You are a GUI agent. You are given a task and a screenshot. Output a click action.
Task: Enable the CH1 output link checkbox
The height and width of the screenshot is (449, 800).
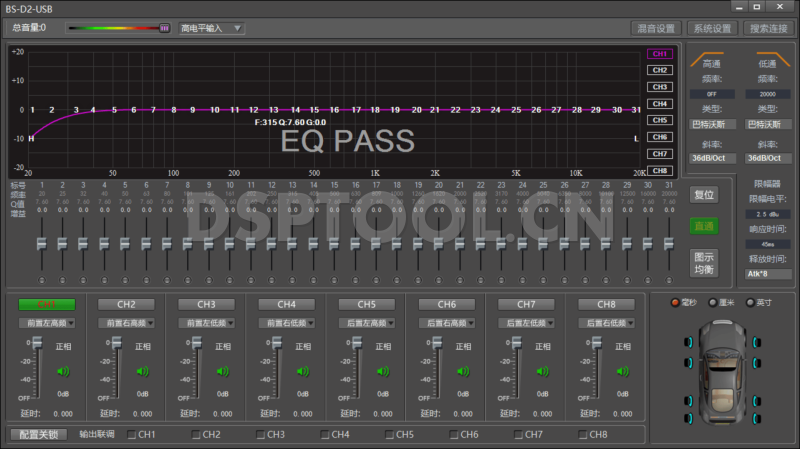[x=131, y=435]
